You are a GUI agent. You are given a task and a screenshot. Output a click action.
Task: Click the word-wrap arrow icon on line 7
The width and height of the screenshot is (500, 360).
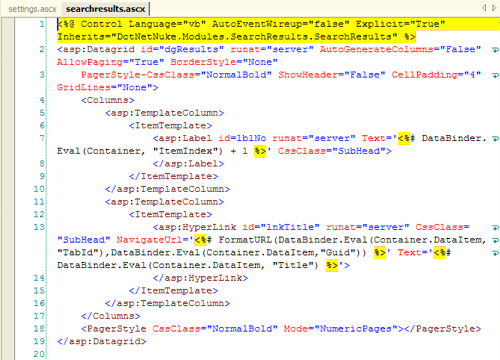click(x=495, y=139)
